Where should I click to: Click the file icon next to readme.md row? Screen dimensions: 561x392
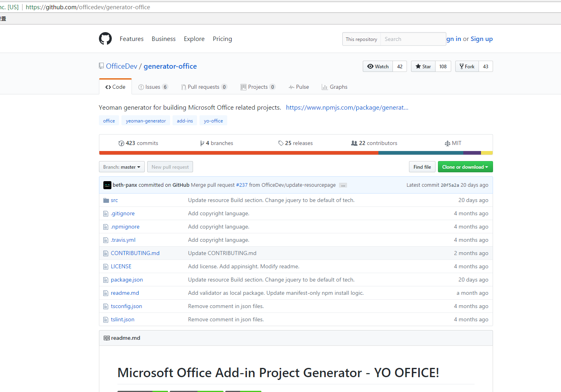tap(106, 293)
